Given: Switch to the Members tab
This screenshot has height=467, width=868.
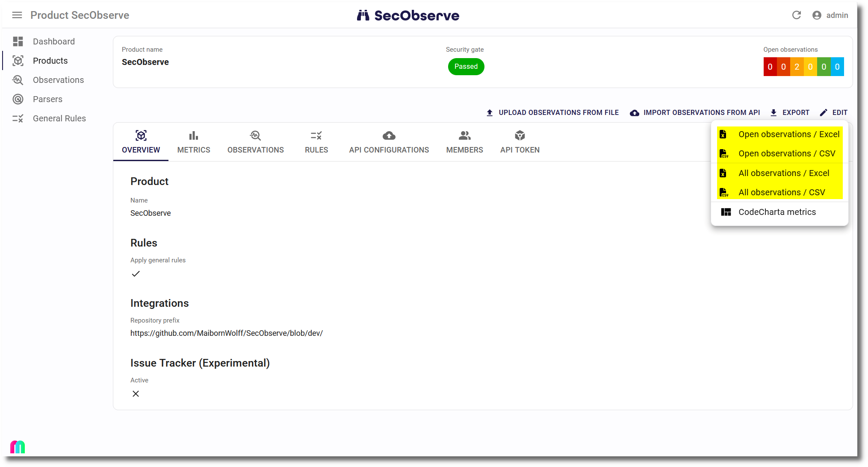Looking at the screenshot, I should tap(464, 142).
